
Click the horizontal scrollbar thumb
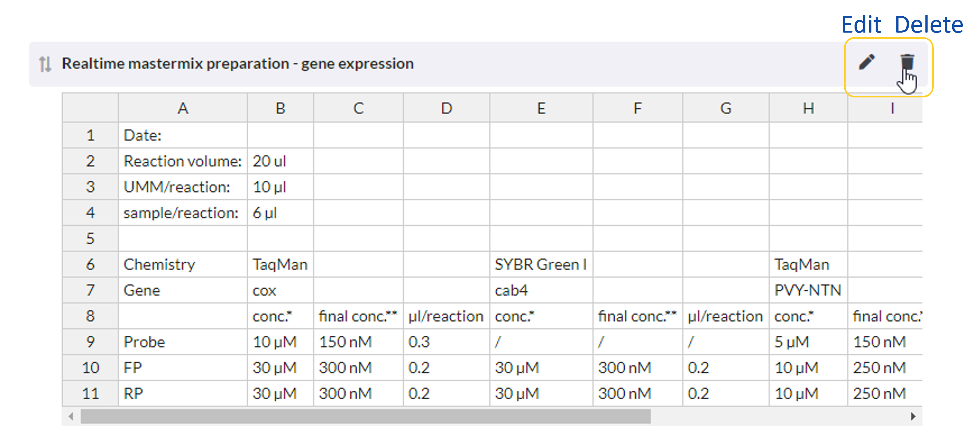(x=365, y=417)
